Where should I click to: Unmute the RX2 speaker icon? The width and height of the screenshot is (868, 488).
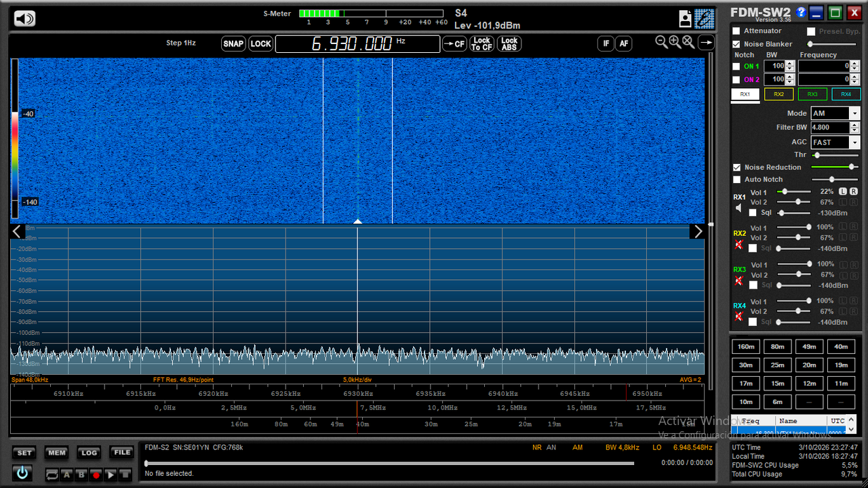(739, 245)
